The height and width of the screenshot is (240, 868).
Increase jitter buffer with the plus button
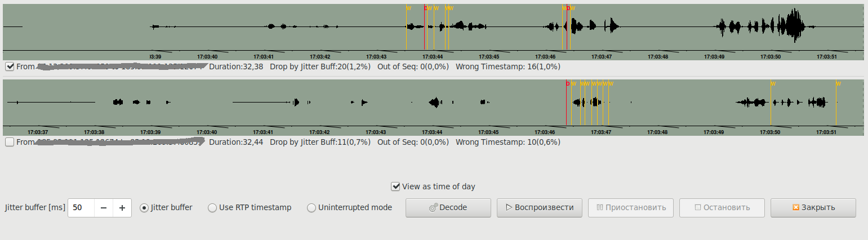[122, 207]
